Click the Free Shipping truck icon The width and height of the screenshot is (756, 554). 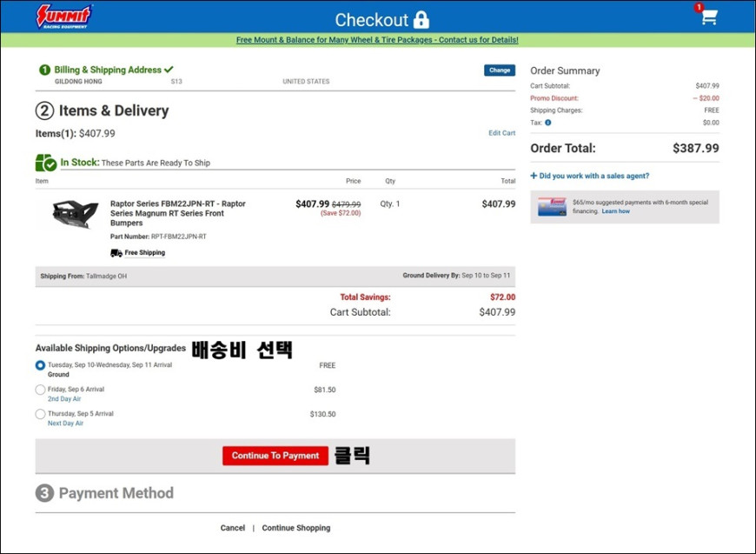(x=116, y=253)
